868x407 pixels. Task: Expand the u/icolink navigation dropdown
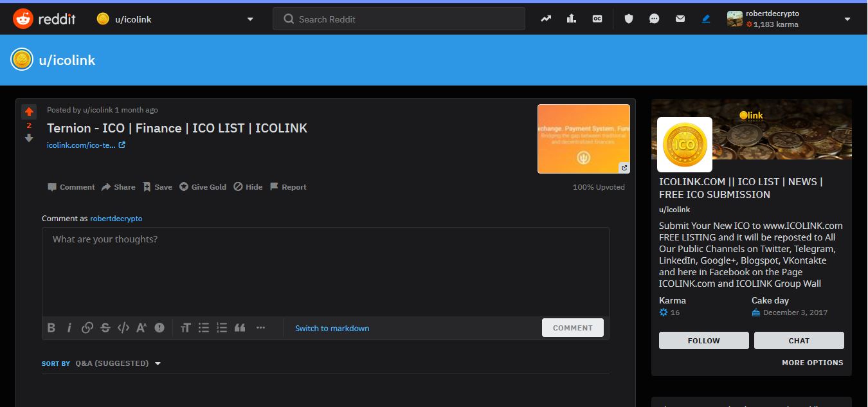pos(250,19)
